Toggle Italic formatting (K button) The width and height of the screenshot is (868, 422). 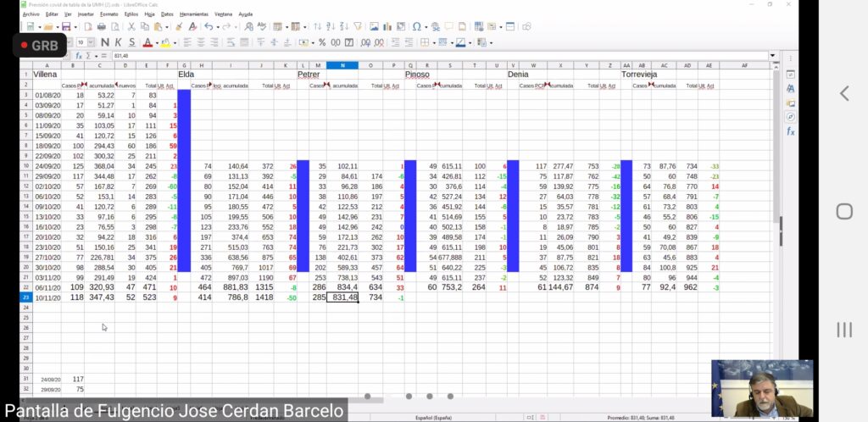click(119, 42)
